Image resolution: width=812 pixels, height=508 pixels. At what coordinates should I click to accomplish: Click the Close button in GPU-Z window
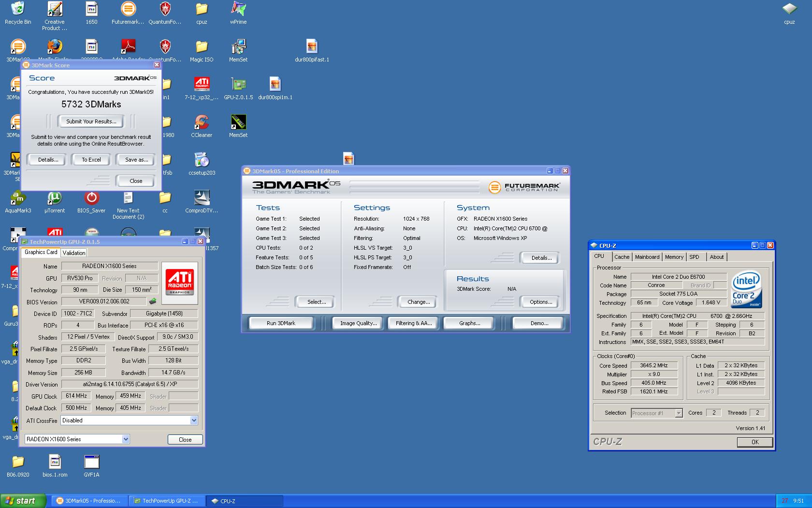pos(185,440)
